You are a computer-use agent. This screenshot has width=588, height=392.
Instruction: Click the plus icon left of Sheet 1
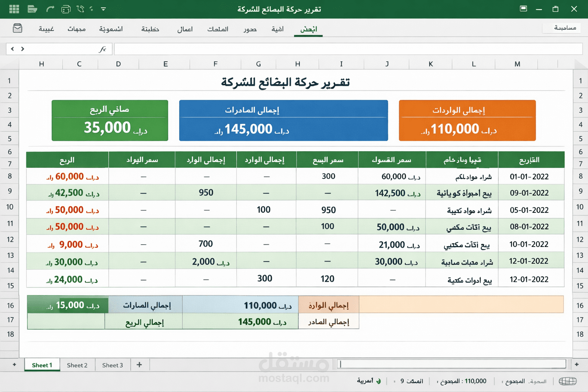[x=14, y=364]
